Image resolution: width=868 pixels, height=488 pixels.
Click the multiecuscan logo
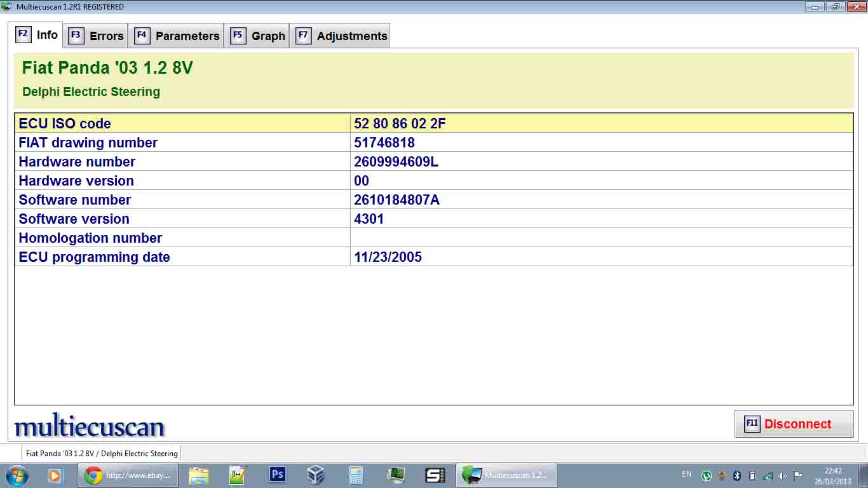coord(89,426)
